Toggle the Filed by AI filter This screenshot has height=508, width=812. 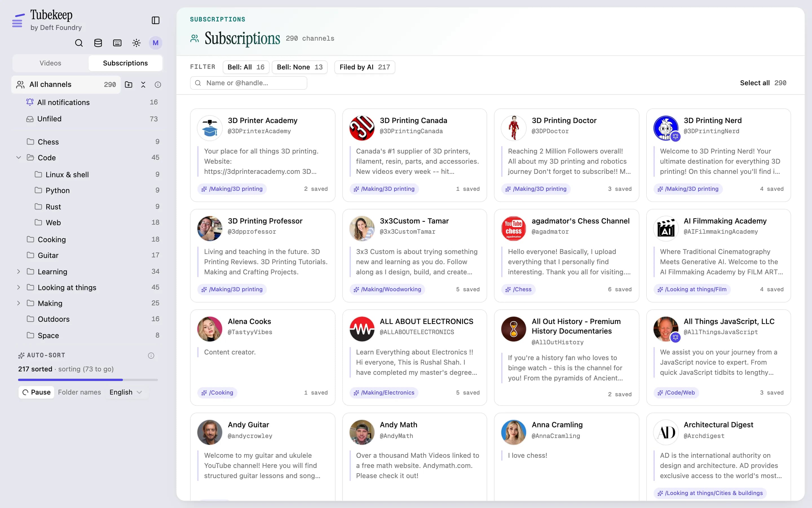coord(365,67)
